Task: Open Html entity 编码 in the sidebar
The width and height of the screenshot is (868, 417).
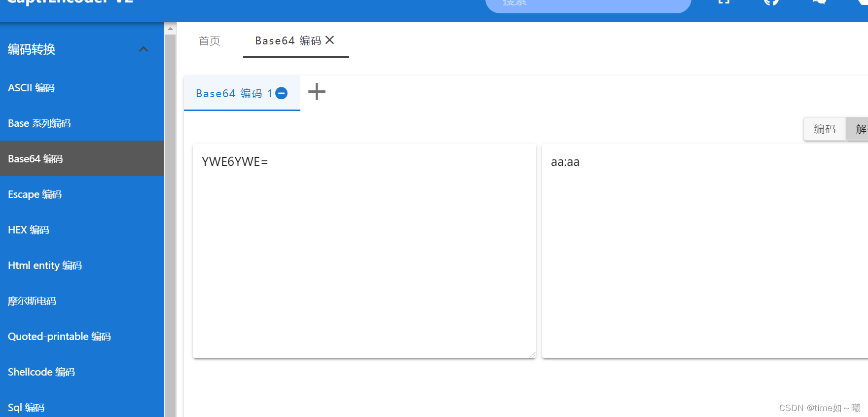Action: [82, 265]
